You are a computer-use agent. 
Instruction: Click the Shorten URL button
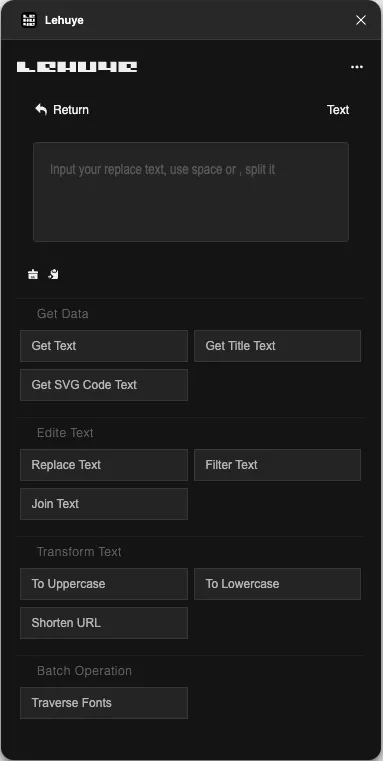click(x=104, y=623)
